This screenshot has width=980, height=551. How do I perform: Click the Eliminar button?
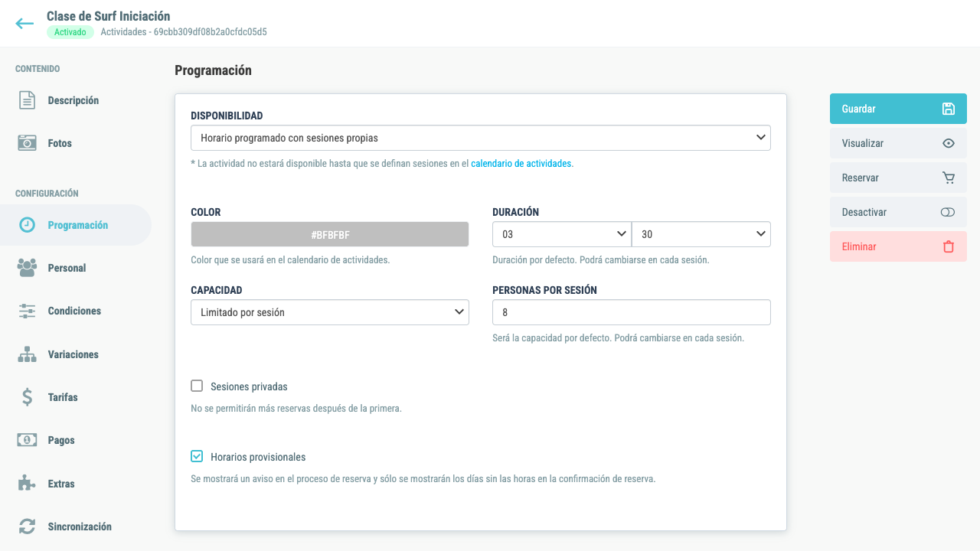point(898,246)
